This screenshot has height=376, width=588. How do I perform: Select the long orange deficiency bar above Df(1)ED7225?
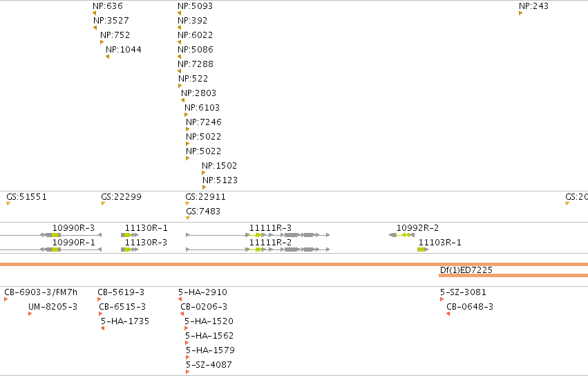coord(294,265)
